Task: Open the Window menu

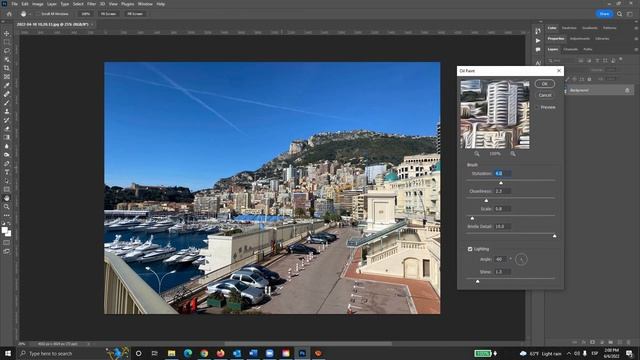Action: pyautogui.click(x=145, y=4)
